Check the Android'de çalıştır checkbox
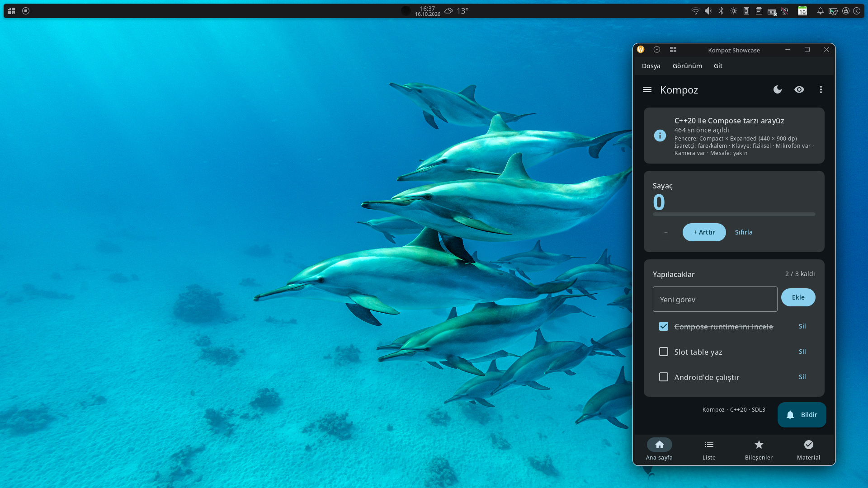Image resolution: width=868 pixels, height=488 pixels. pos(664,377)
